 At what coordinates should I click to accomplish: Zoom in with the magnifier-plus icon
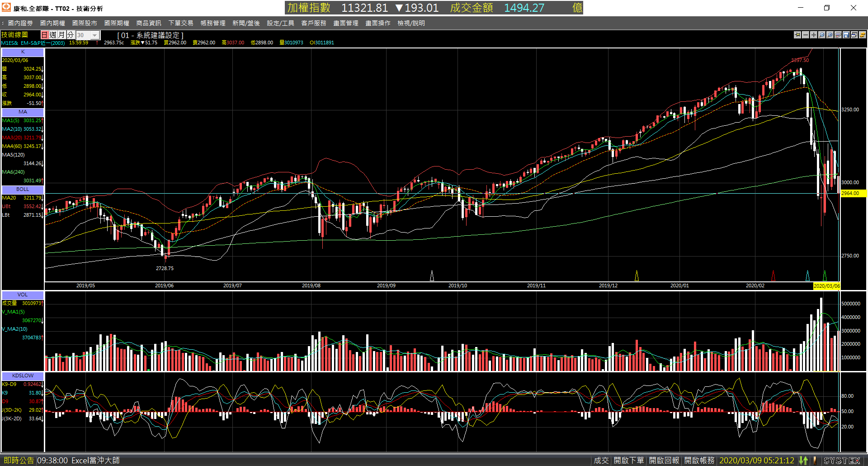click(x=830, y=35)
